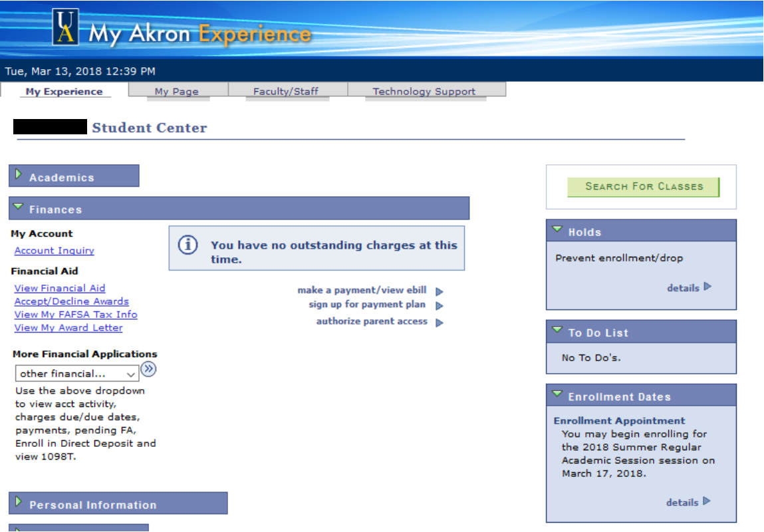The image size is (764, 532).
Task: Click the My Account heading
Action: (x=41, y=233)
